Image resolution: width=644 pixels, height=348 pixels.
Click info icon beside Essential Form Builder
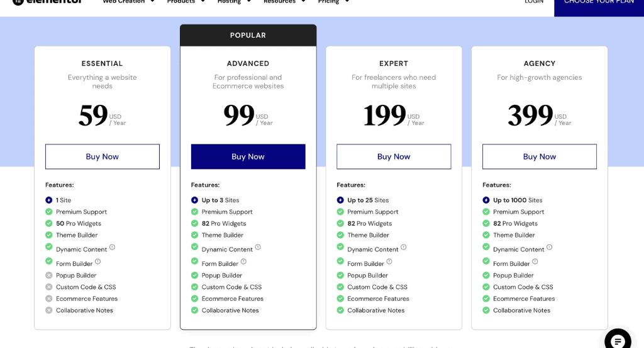tap(97, 261)
